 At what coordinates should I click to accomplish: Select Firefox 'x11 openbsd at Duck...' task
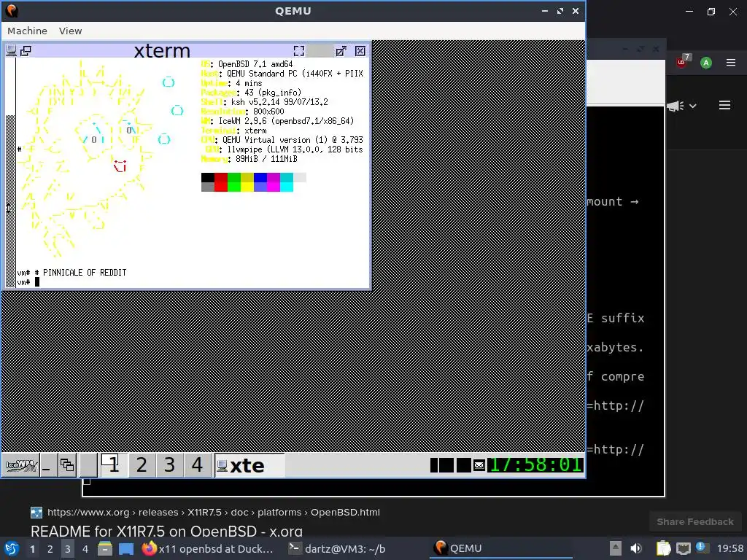coord(208,548)
